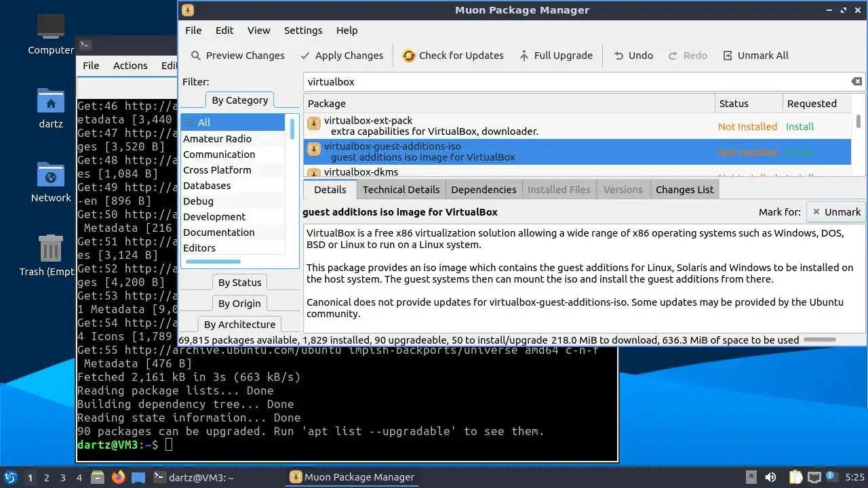The image size is (868, 488).
Task: Expand the By Status filter section
Action: pos(239,283)
